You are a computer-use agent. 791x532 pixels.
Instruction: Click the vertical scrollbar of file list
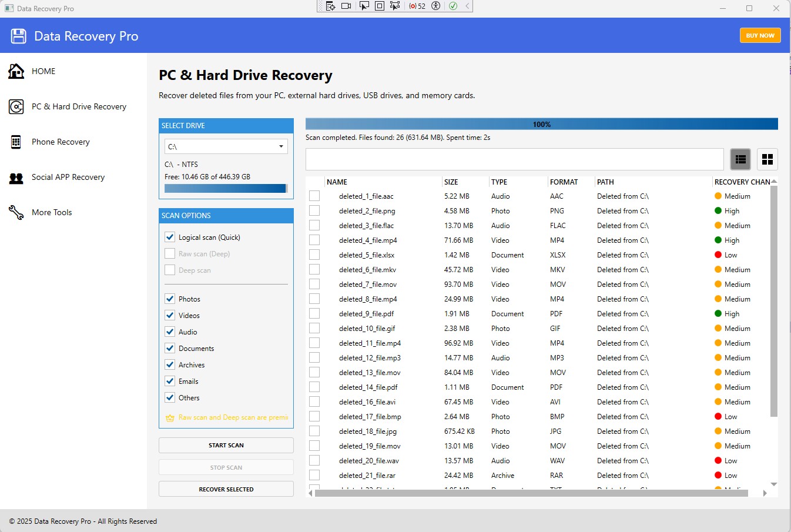pos(773,301)
